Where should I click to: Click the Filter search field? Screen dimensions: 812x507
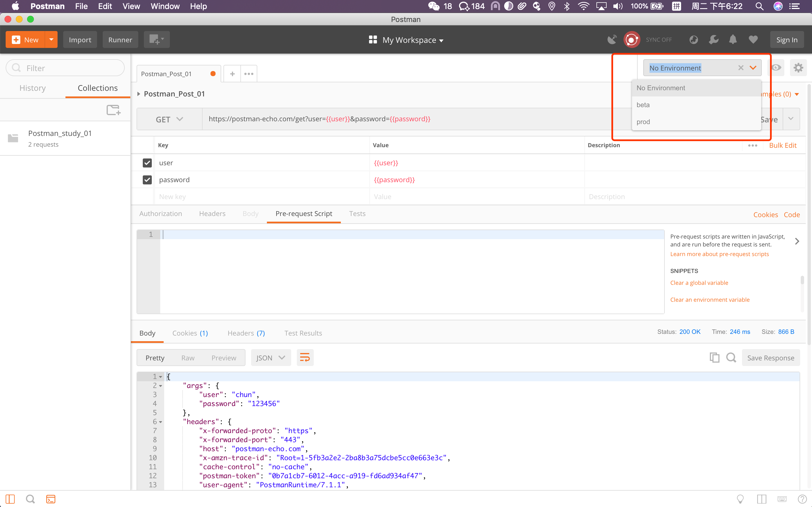pyautogui.click(x=65, y=68)
